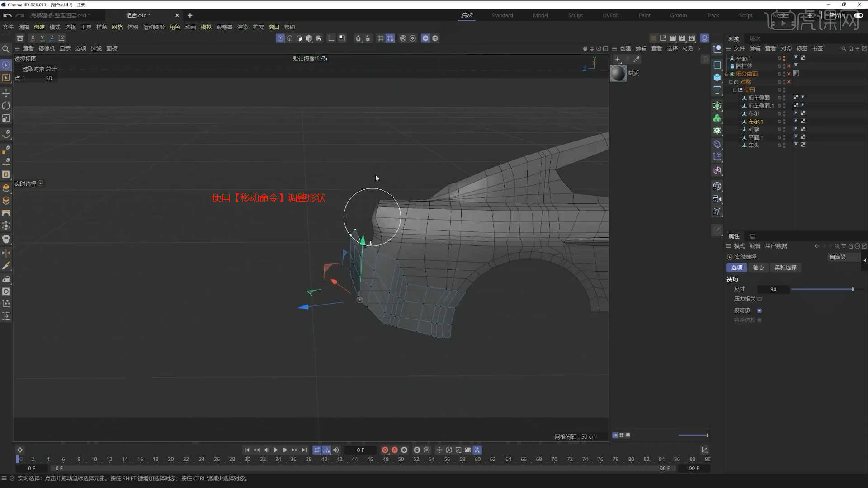The image size is (868, 488).
Task: Open keyframe settings gear in timeline
Action: (404, 450)
